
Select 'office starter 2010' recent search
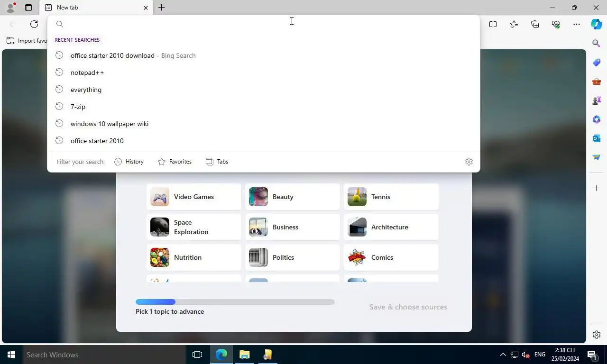[x=264, y=141]
